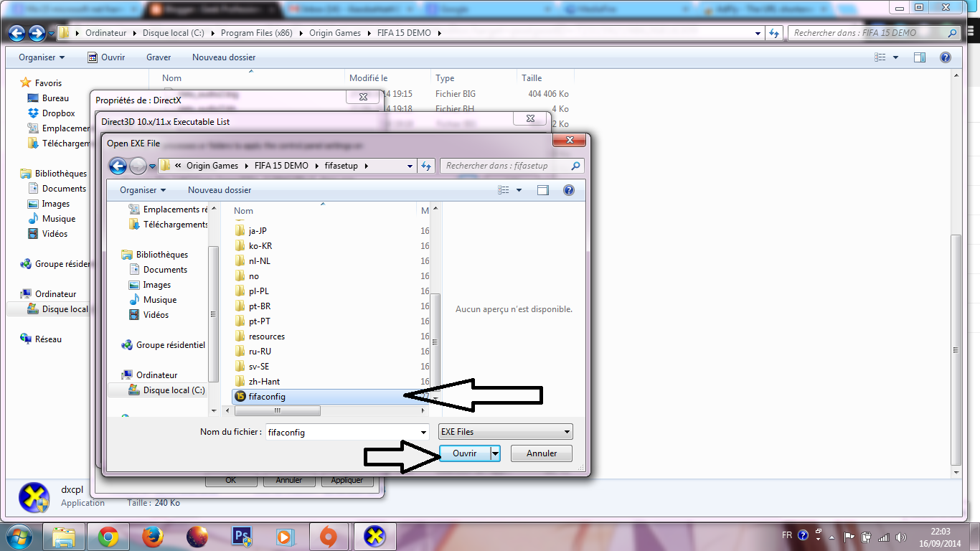Click Annuler in Open EXE File dialog
The height and width of the screenshot is (551, 980).
542,453
